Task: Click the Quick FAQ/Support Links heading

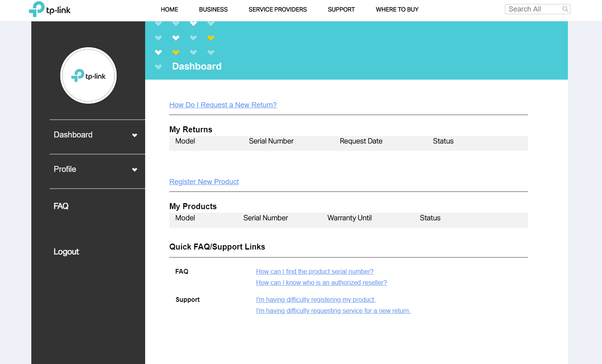Action: point(217,247)
